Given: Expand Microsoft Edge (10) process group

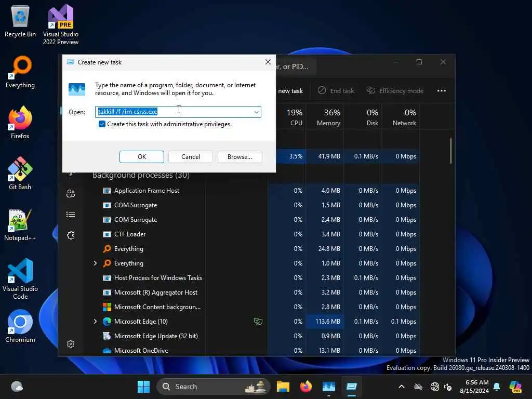Looking at the screenshot, I should click(x=95, y=321).
